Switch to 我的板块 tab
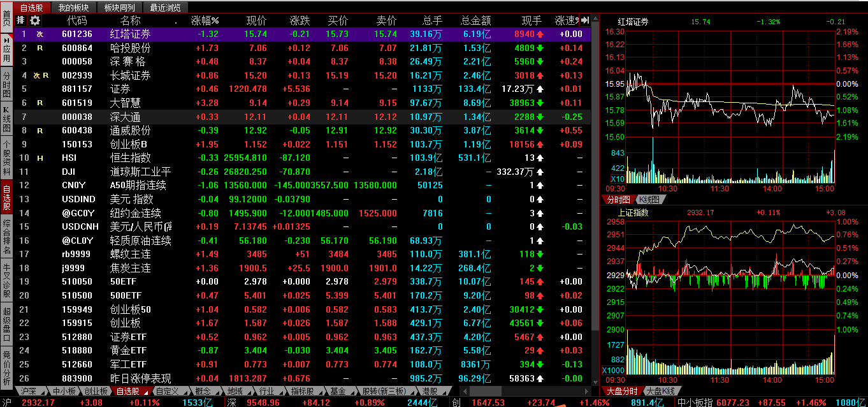This screenshot has width=868, height=407. click(x=73, y=8)
